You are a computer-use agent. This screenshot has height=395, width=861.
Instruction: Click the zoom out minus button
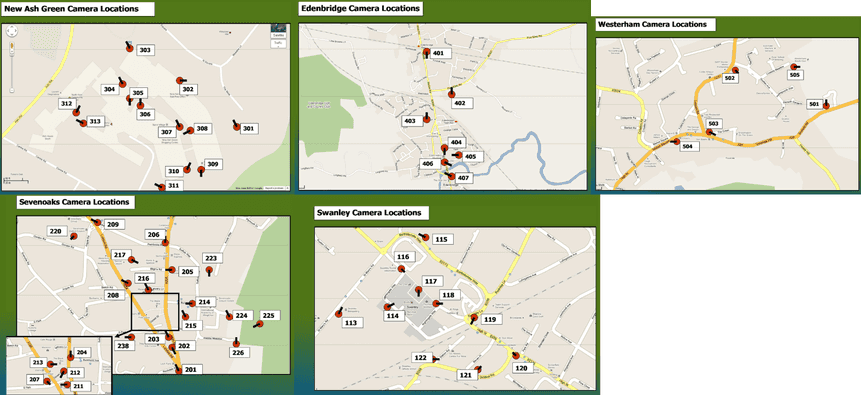click(x=12, y=89)
